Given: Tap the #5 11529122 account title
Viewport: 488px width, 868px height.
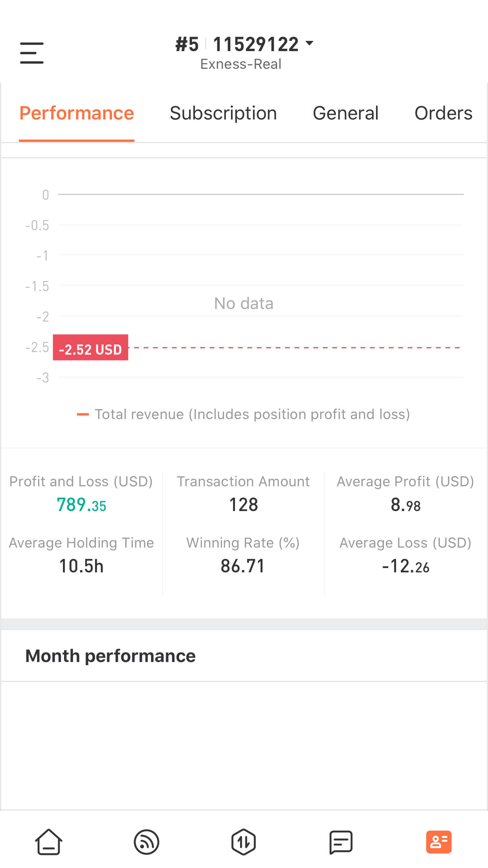Looking at the screenshot, I should 237,44.
